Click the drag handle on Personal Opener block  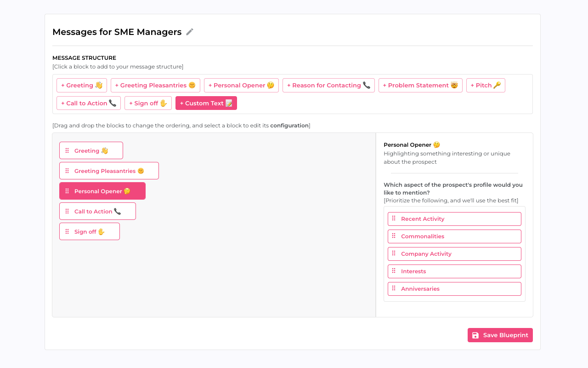[x=67, y=191]
